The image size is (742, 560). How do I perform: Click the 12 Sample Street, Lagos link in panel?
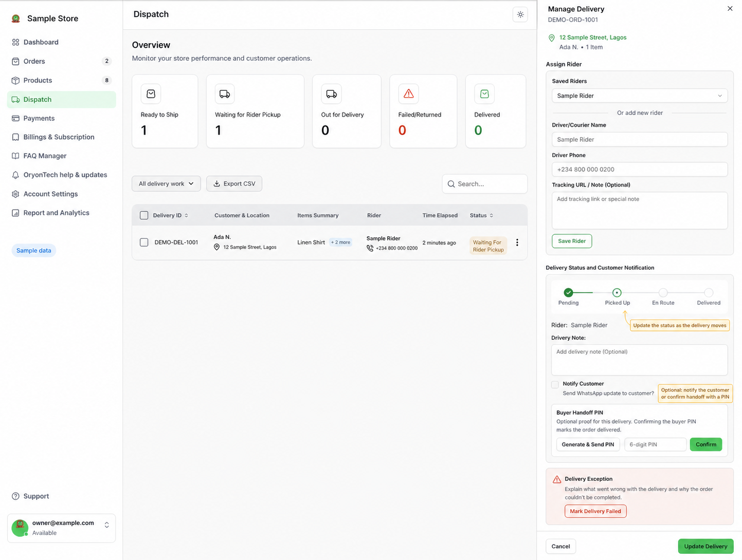coord(593,38)
